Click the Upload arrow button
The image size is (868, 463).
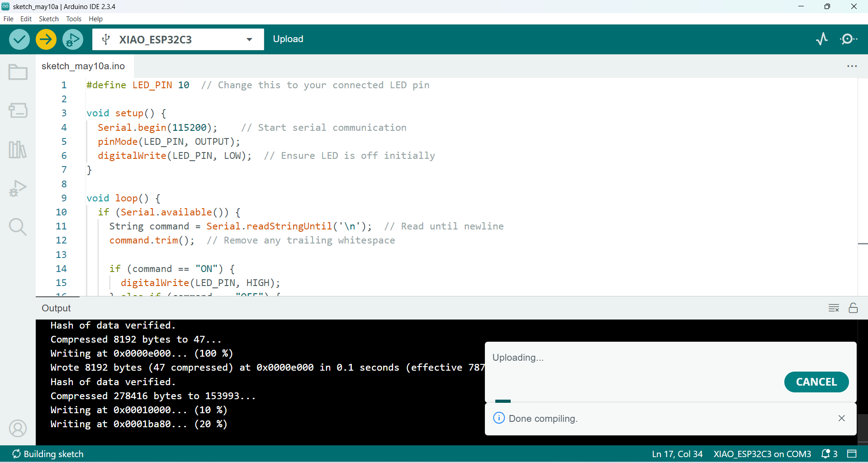tap(46, 39)
